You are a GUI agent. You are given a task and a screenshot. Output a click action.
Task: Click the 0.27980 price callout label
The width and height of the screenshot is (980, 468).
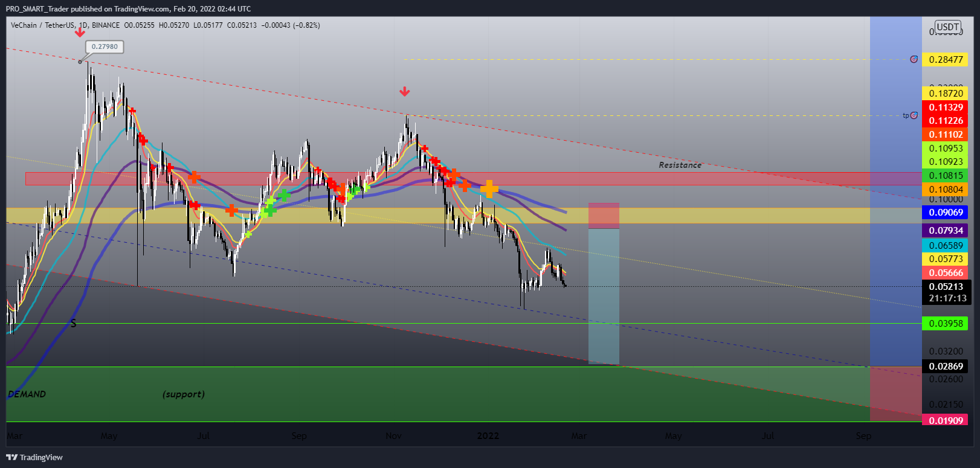pos(105,46)
